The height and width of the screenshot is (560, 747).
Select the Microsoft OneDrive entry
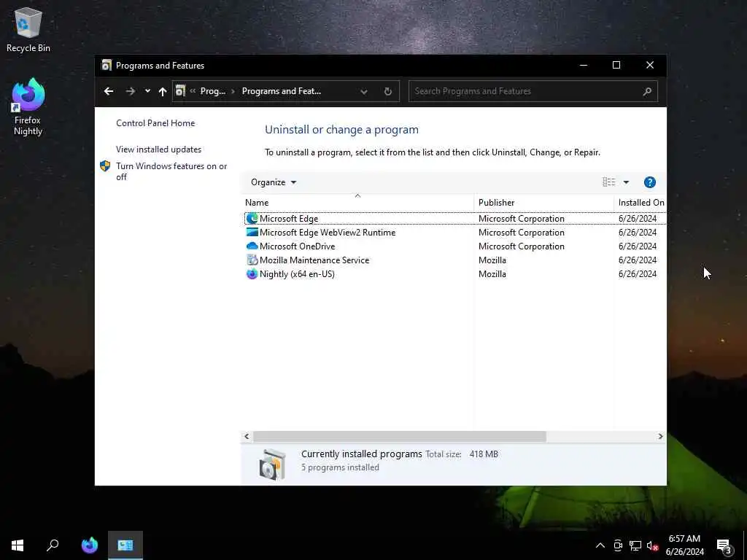[x=455, y=246]
